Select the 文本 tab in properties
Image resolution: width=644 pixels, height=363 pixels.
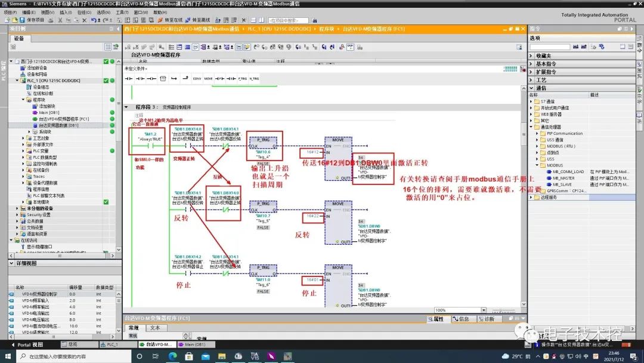point(155,328)
